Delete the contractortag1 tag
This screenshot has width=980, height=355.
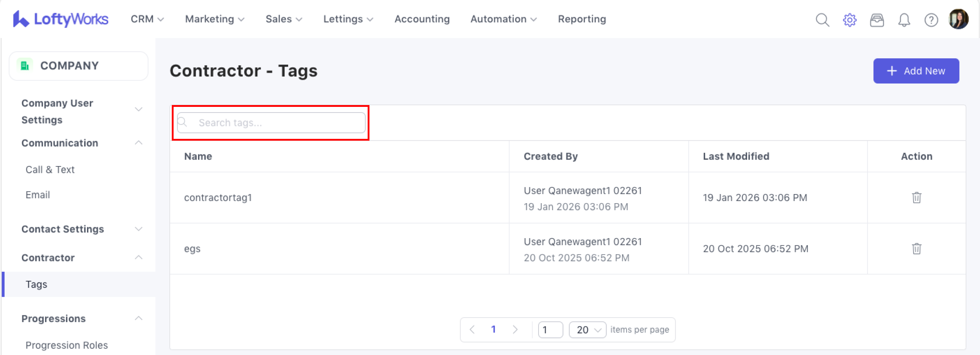pyautogui.click(x=916, y=198)
